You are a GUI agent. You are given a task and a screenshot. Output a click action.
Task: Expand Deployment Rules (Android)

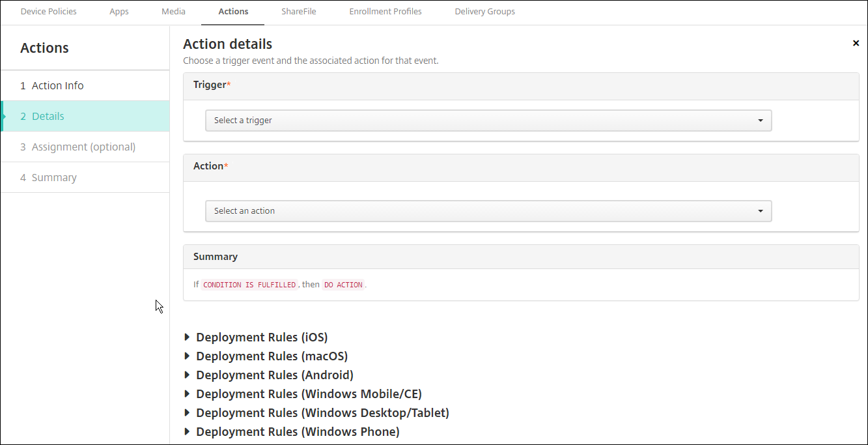tap(268, 375)
